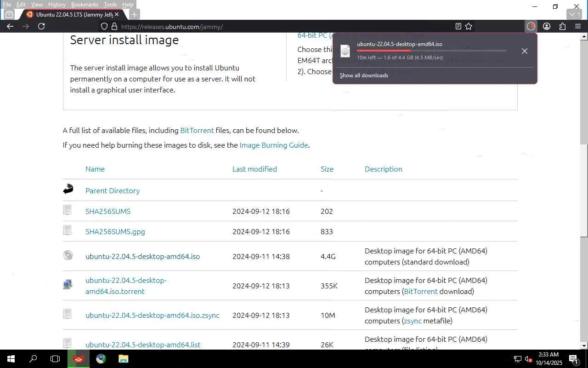This screenshot has height=368, width=588.
Task: Click the zsync link in the metafile description
Action: (412, 321)
